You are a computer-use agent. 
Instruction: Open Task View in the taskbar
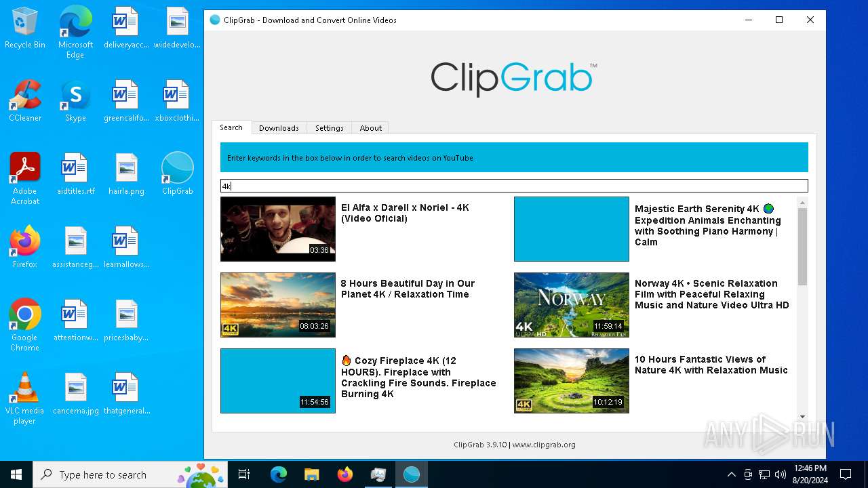point(244,474)
